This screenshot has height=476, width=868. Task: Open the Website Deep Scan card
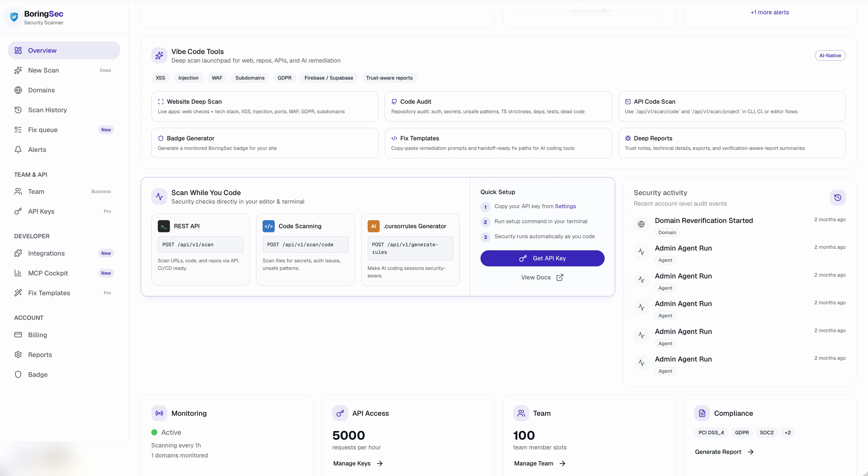265,106
